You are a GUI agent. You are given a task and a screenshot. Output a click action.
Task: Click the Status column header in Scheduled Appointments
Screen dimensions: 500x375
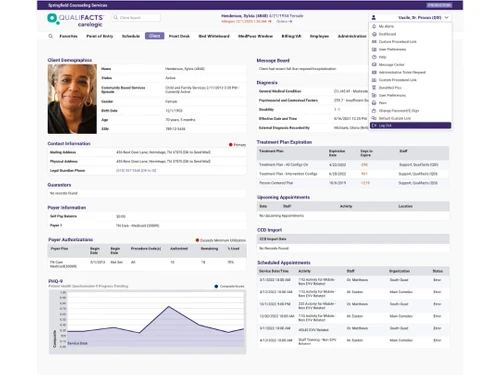coord(438,271)
